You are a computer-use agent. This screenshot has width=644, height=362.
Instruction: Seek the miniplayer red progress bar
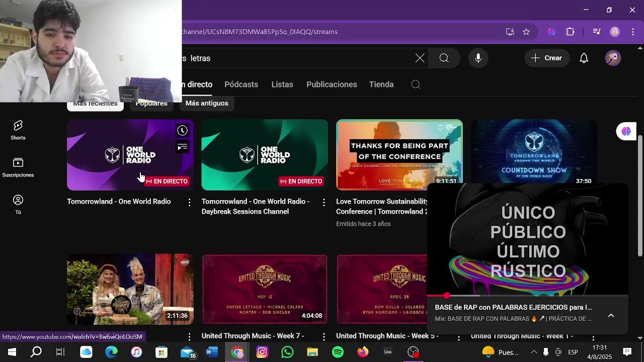coord(527,296)
